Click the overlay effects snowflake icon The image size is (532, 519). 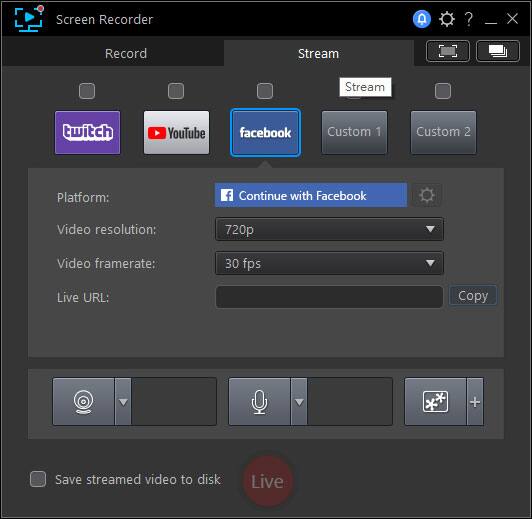[x=435, y=402]
